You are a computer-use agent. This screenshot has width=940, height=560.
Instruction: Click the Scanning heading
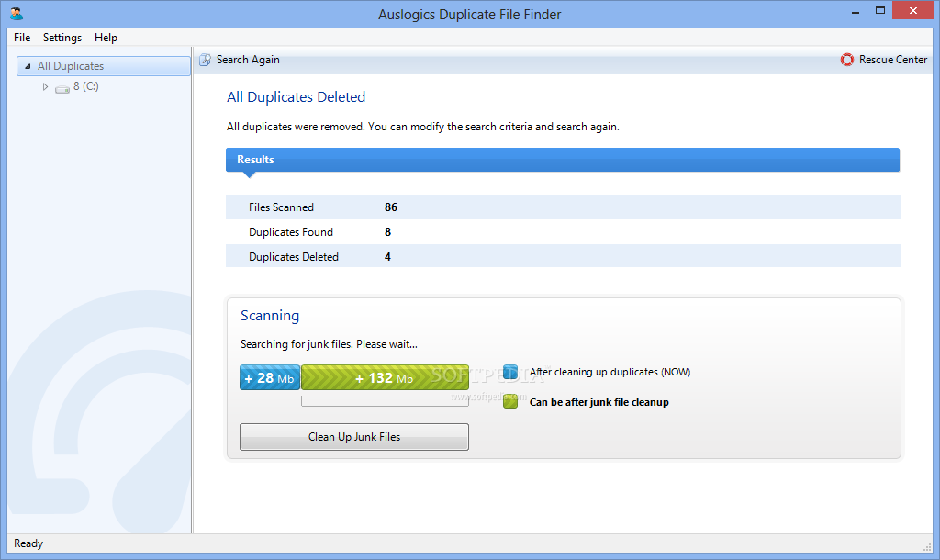[270, 316]
